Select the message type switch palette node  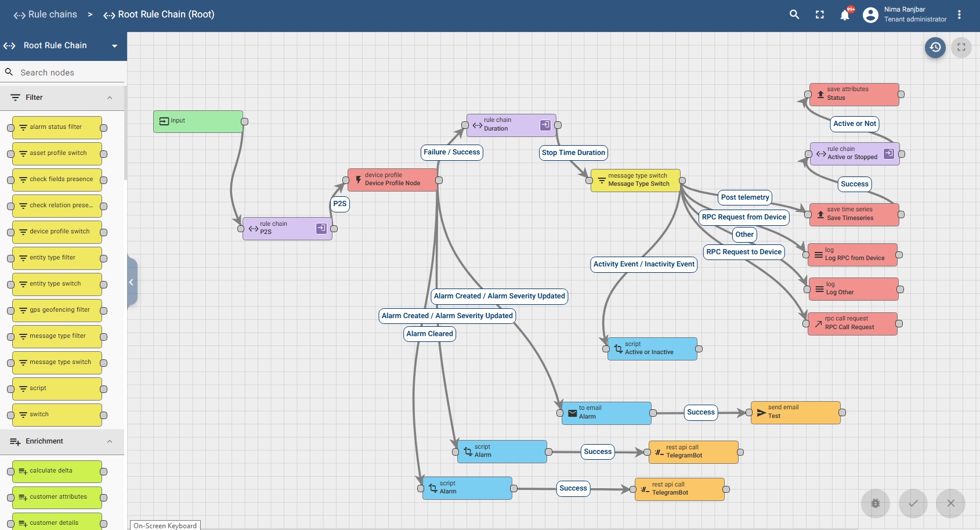pyautogui.click(x=57, y=362)
